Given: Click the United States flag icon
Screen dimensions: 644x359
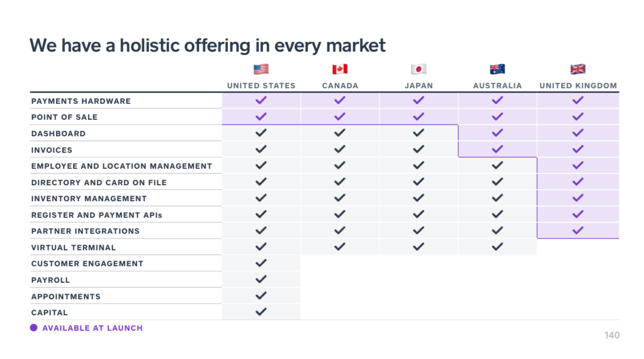Looking at the screenshot, I should pyautogui.click(x=261, y=69).
